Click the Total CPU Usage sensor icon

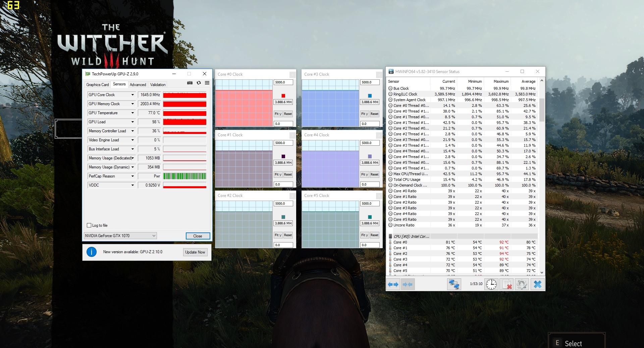point(390,180)
